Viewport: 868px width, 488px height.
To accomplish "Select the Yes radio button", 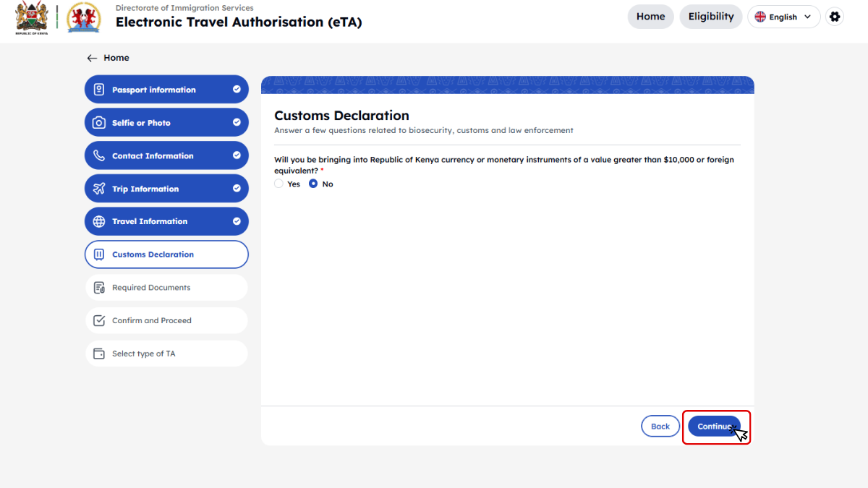I will [x=279, y=184].
